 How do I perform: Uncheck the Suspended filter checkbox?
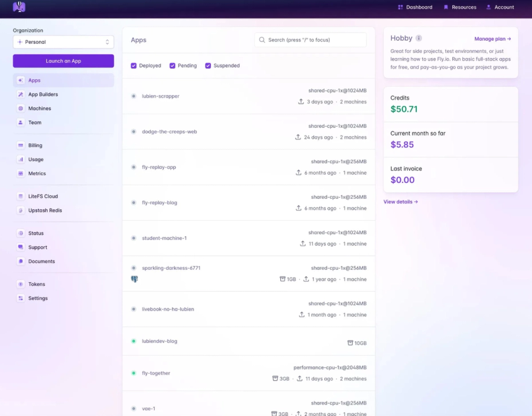click(208, 66)
